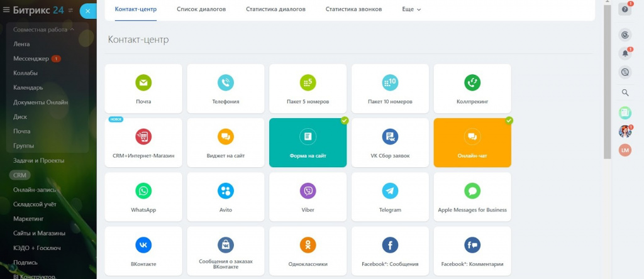Open Facebook*: Комментарии tile
The width and height of the screenshot is (644, 279).
pos(472,251)
